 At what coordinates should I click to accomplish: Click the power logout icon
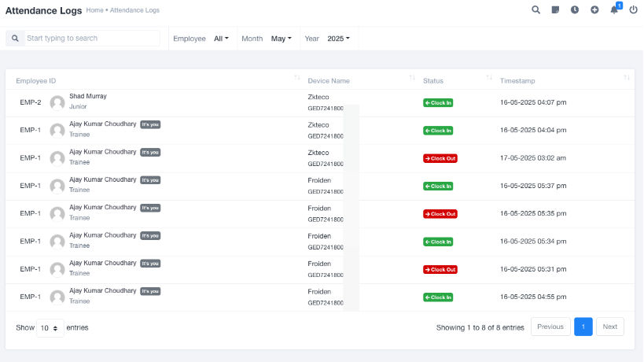[633, 10]
